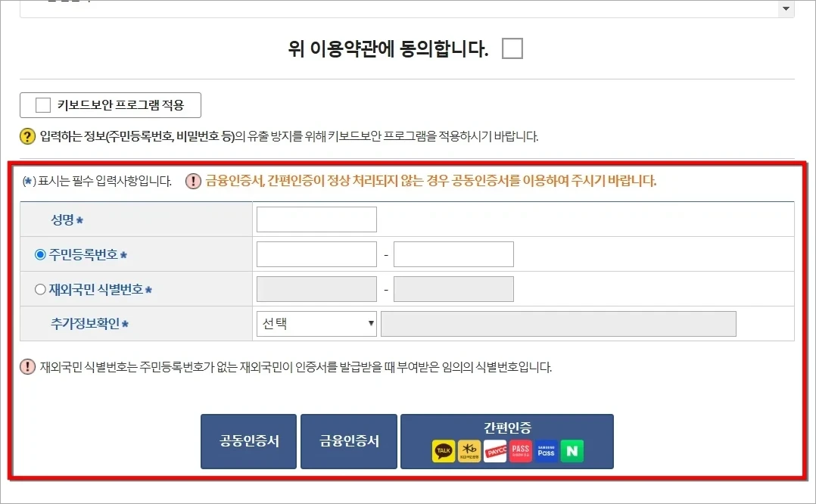Click the 금융인증서 button
This screenshot has height=504, width=816.
348,441
